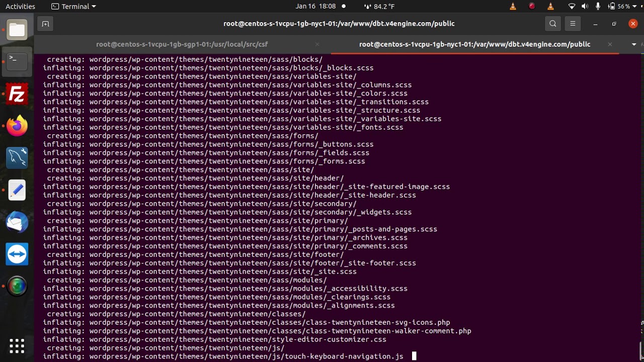This screenshot has width=644, height=362.
Task: Launch Files from the dock
Action: tap(17, 30)
